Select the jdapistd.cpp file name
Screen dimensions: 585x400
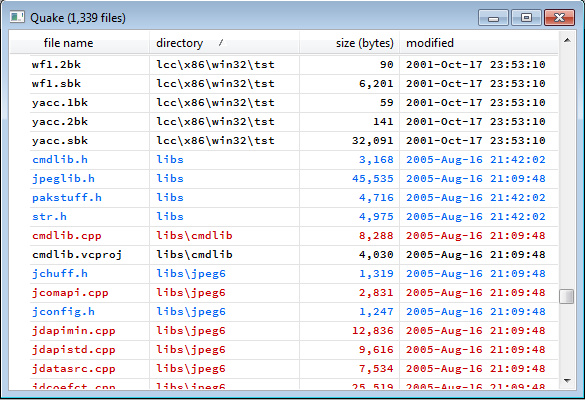coord(74,350)
